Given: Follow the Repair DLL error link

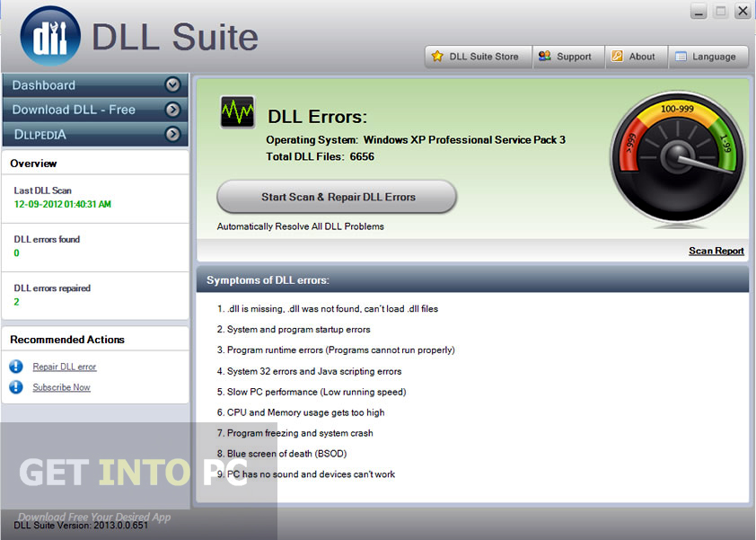Looking at the screenshot, I should click(64, 367).
